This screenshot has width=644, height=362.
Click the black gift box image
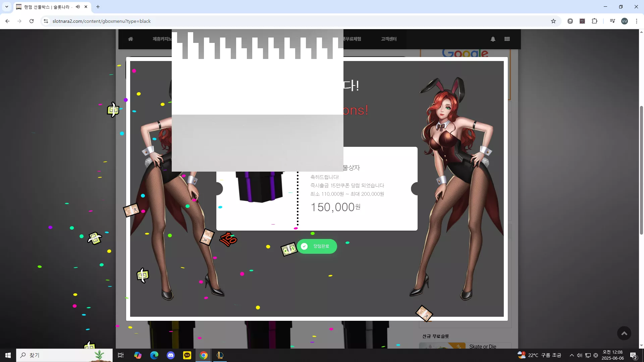click(x=260, y=186)
